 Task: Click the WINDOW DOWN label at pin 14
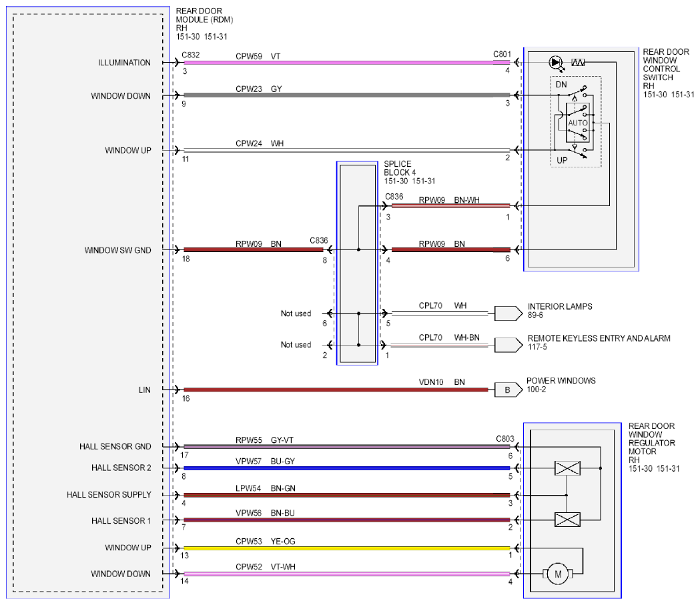(x=121, y=574)
